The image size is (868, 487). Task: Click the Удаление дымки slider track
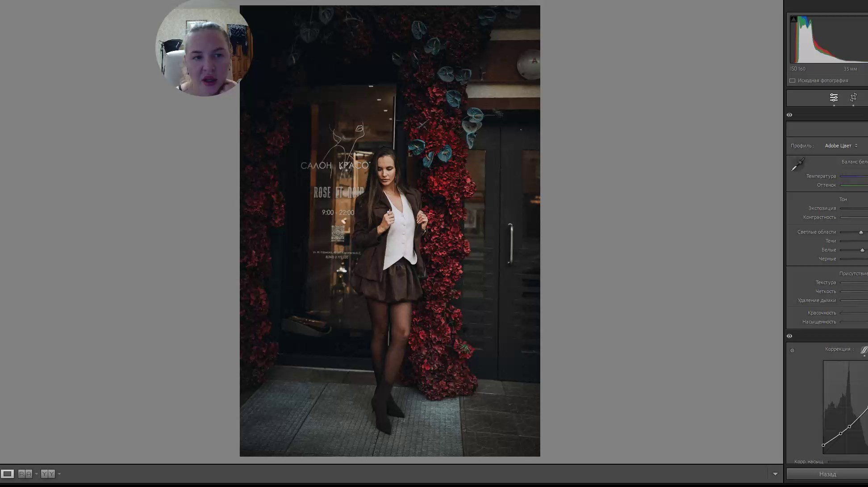coord(854,301)
